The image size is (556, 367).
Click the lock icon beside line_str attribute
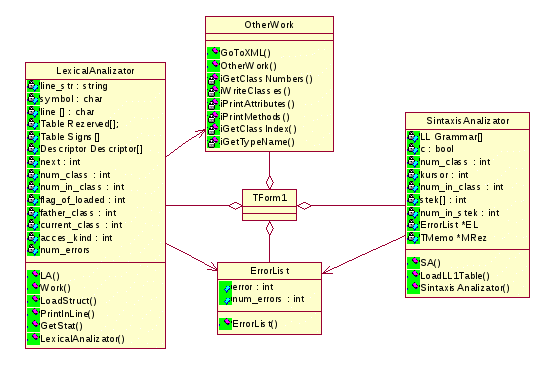tap(33, 86)
